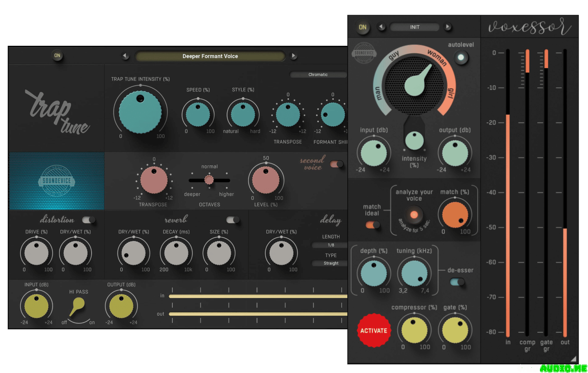Click the voxessor title logo
This screenshot has width=588, height=373.
(x=530, y=26)
